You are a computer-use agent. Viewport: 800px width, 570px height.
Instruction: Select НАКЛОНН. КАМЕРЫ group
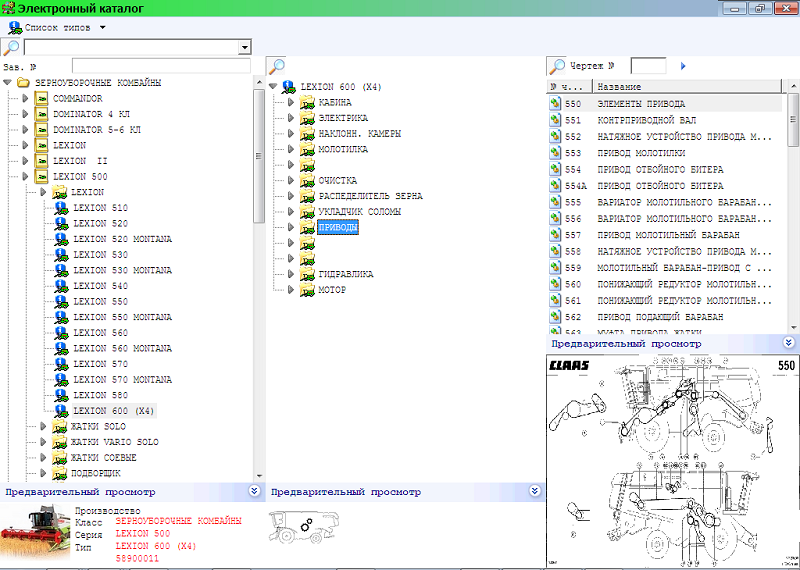(360, 134)
